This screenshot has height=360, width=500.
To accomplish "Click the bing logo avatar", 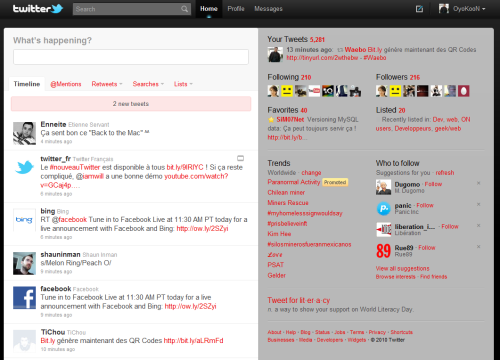I will pos(24,220).
